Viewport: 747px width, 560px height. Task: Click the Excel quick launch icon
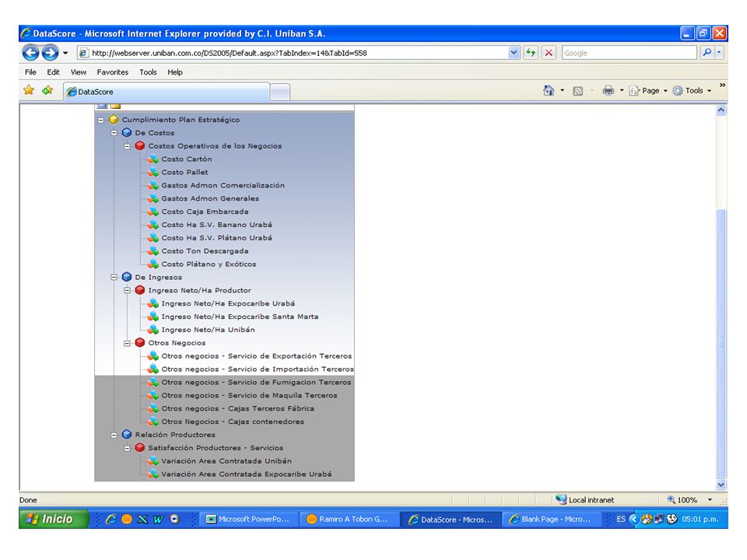[142, 519]
